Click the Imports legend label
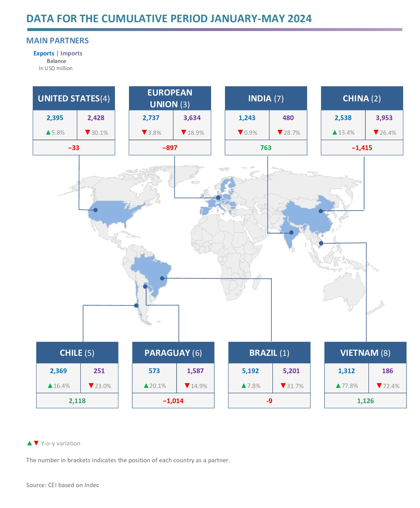This screenshot has width=420, height=508. tap(71, 53)
